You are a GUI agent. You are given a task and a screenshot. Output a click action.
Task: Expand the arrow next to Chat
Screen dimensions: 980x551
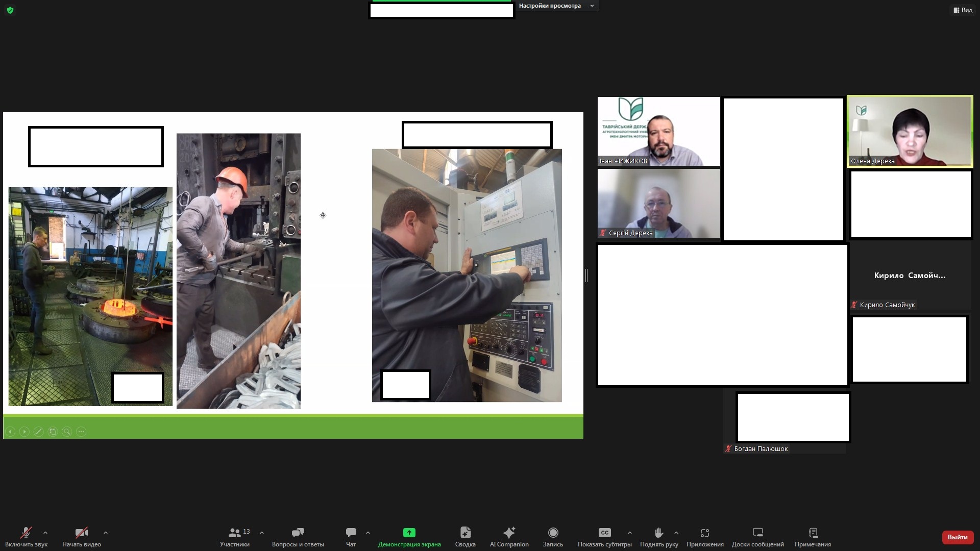pyautogui.click(x=368, y=533)
